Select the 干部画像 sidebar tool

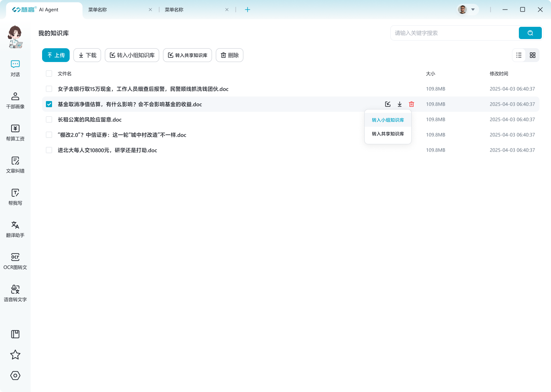(15, 100)
